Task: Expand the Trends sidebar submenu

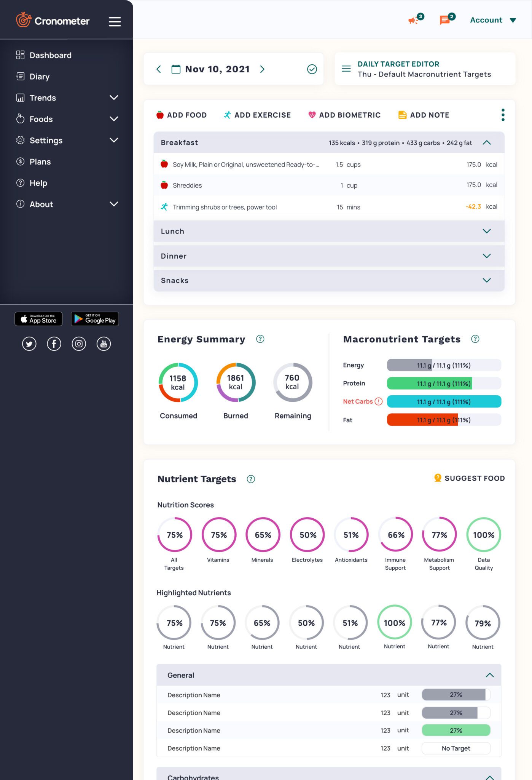Action: pyautogui.click(x=113, y=98)
